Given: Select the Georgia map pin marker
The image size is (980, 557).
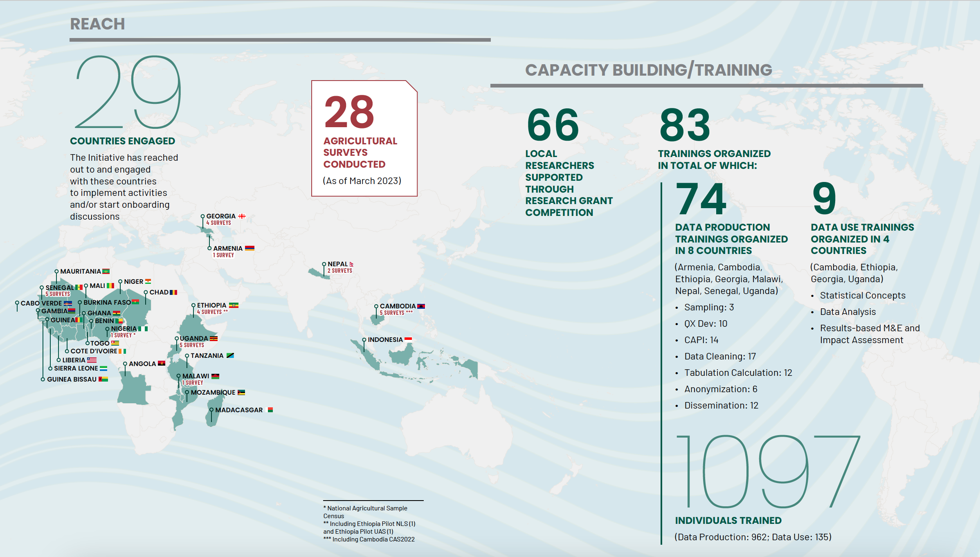Looking at the screenshot, I should (x=202, y=216).
